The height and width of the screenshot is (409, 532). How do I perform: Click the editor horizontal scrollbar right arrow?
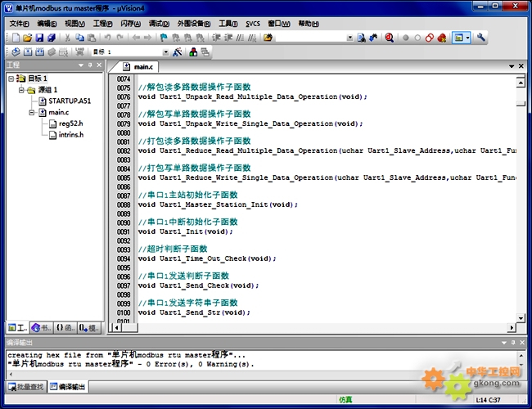click(x=512, y=327)
